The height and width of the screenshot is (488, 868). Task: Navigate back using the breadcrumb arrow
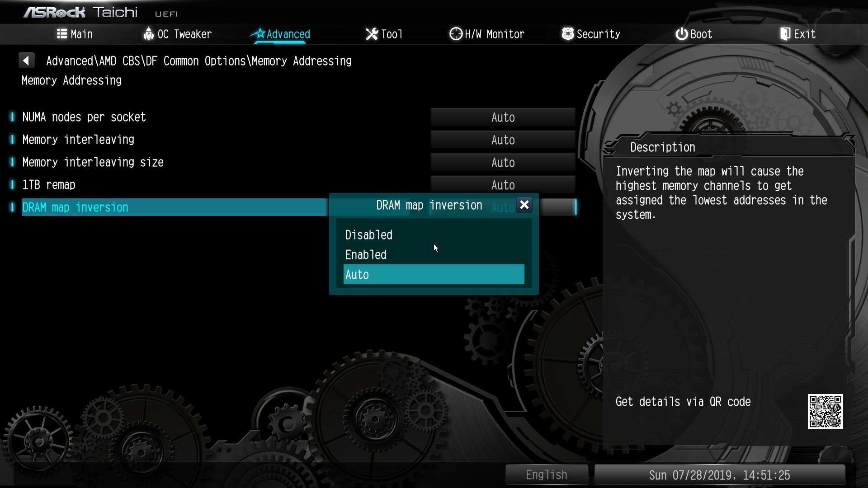[26, 60]
